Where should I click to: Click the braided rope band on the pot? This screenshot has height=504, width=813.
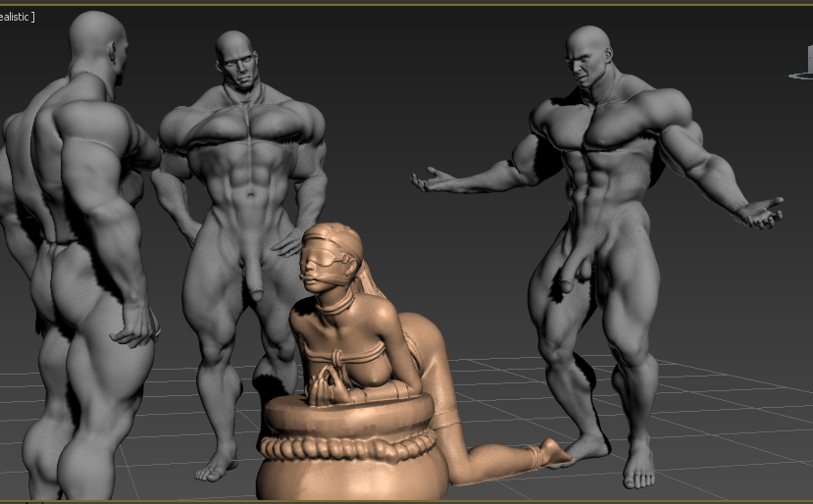click(x=348, y=447)
